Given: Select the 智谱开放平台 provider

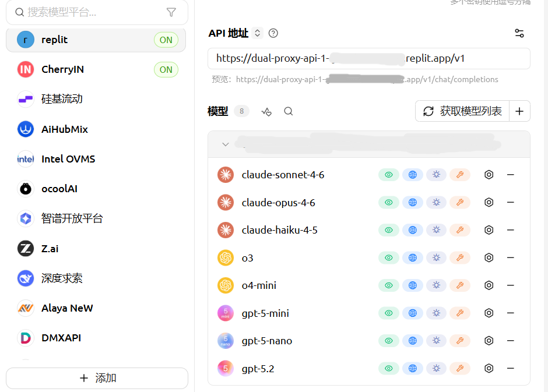Looking at the screenshot, I should point(96,218).
